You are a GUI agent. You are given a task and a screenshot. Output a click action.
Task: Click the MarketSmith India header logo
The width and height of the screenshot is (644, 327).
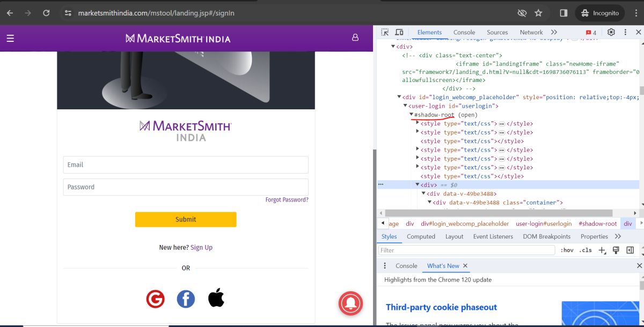pyautogui.click(x=178, y=38)
